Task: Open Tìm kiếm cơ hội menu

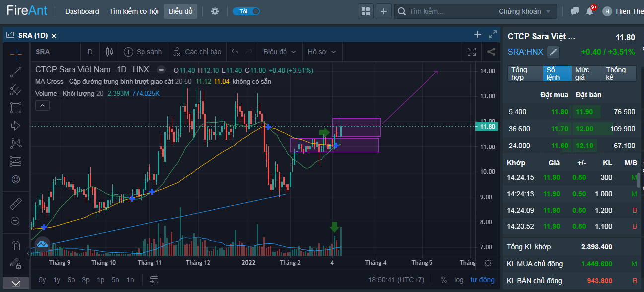Action: click(x=134, y=11)
